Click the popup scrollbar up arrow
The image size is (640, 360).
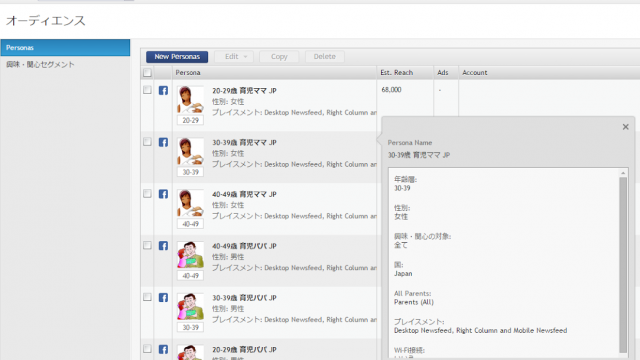[623, 173]
